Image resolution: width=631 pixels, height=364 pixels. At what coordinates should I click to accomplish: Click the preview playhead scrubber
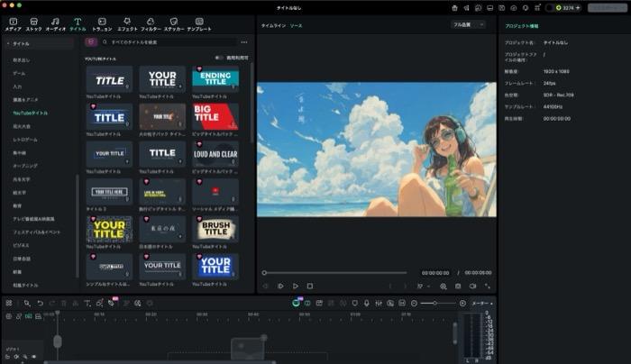[x=264, y=273]
